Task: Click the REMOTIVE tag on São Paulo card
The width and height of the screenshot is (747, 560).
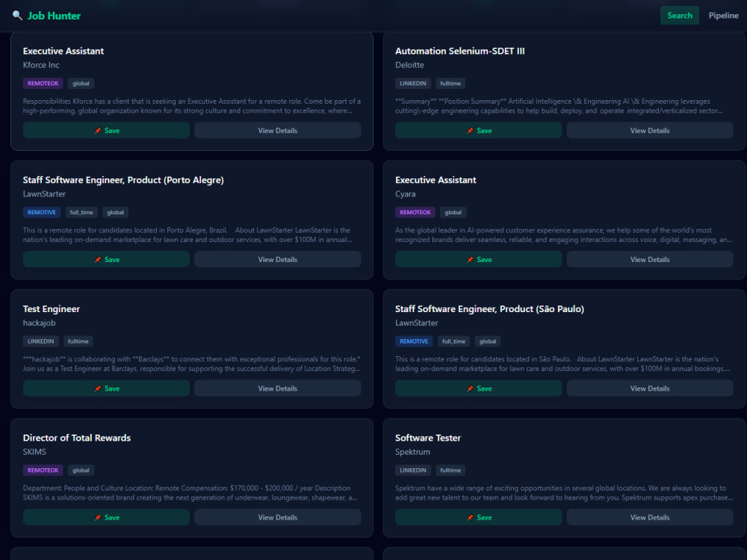Action: (x=414, y=341)
